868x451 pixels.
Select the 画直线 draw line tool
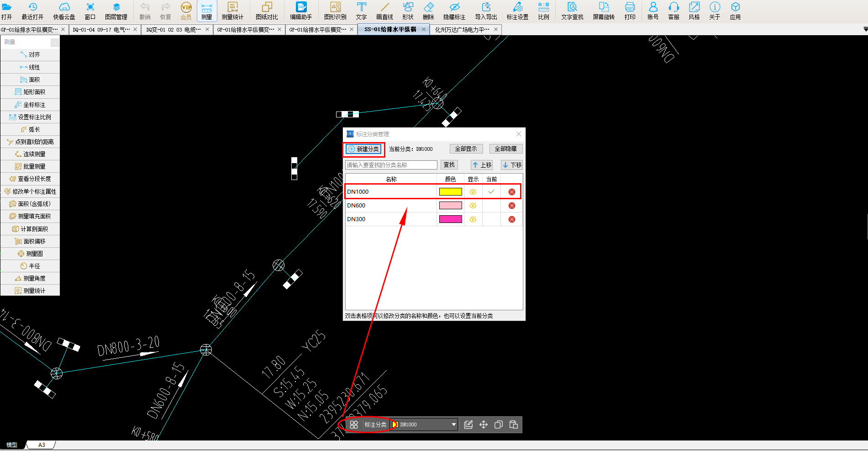tap(384, 11)
